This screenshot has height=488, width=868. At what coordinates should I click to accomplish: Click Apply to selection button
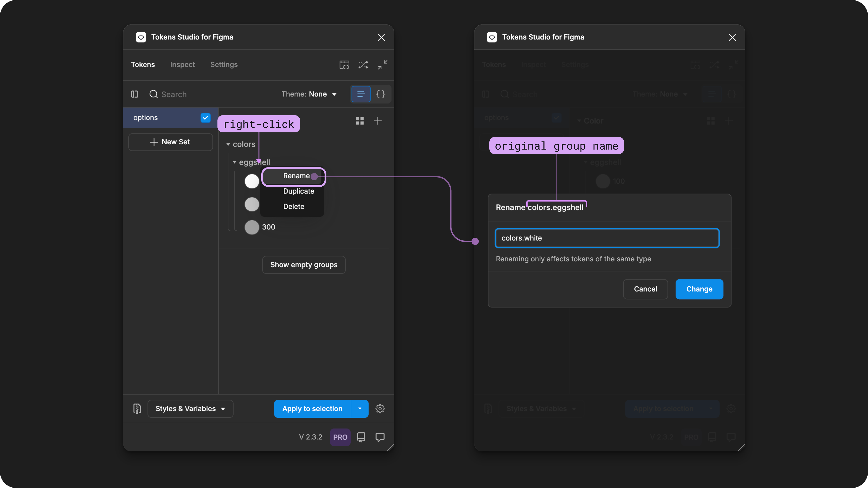pyautogui.click(x=312, y=408)
